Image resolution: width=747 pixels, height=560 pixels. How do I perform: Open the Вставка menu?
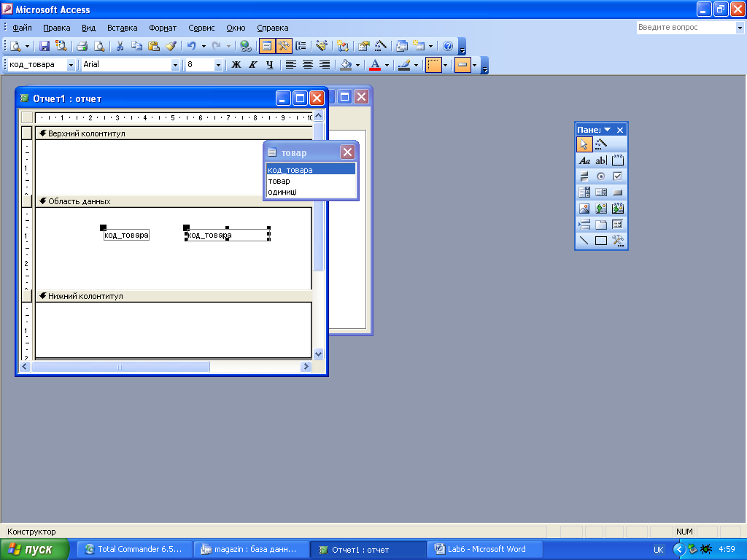122,28
